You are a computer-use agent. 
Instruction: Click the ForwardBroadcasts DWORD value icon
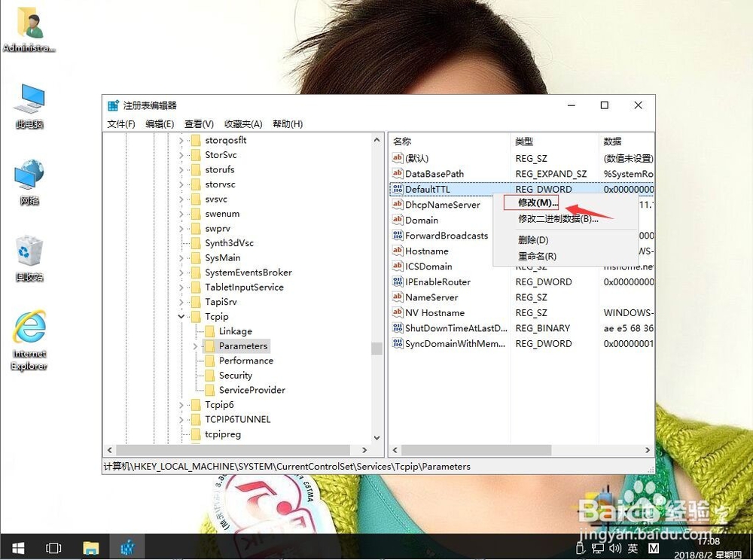[x=397, y=235]
